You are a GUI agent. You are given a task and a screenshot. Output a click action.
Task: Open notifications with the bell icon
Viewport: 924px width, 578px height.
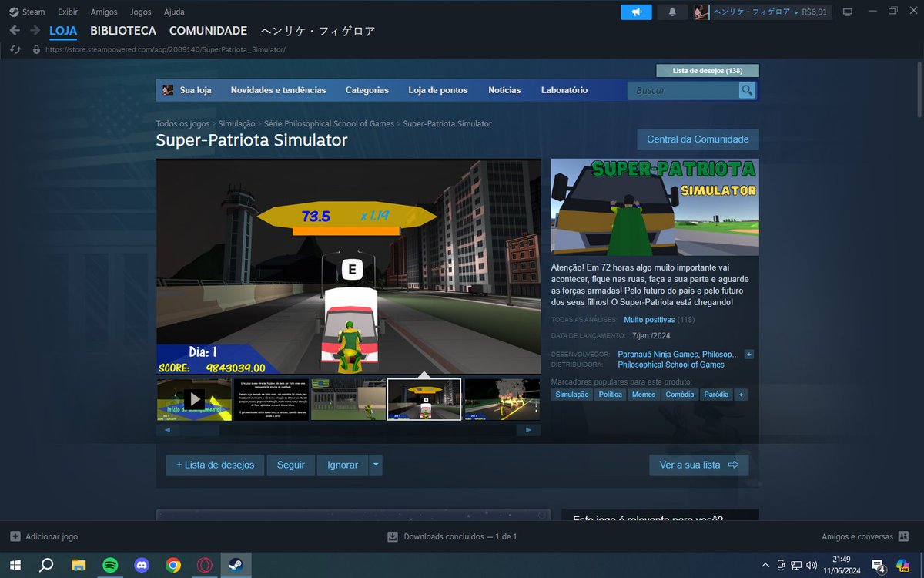[x=671, y=12]
